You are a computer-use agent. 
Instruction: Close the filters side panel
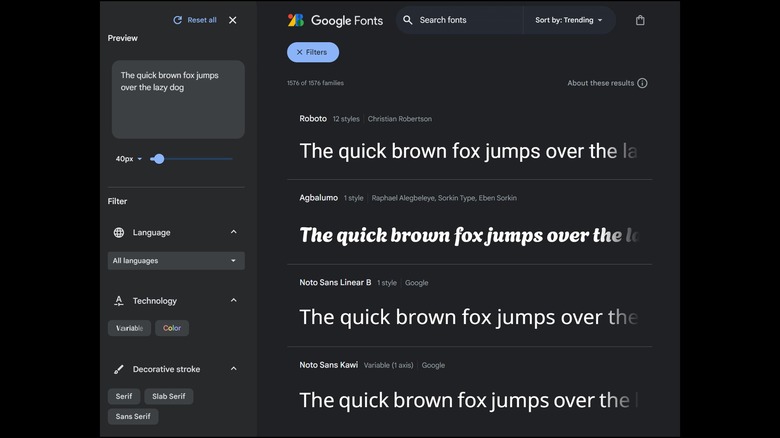pyautogui.click(x=233, y=20)
